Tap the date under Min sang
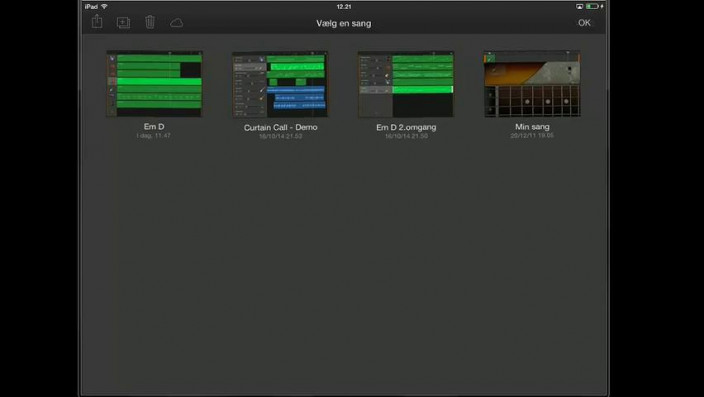This screenshot has width=704, height=397. (x=532, y=136)
